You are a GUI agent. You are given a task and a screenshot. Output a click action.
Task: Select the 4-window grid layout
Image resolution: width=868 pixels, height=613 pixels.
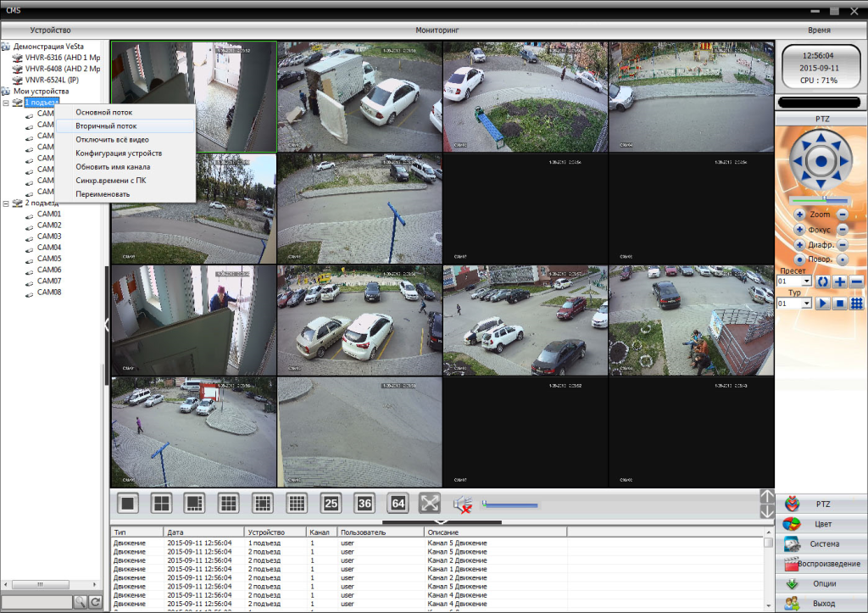(x=161, y=503)
